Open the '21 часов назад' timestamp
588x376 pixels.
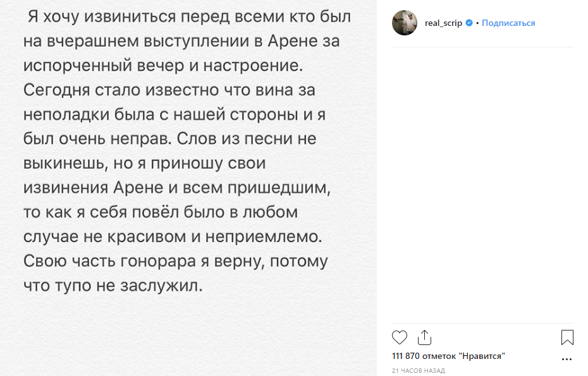click(x=418, y=370)
